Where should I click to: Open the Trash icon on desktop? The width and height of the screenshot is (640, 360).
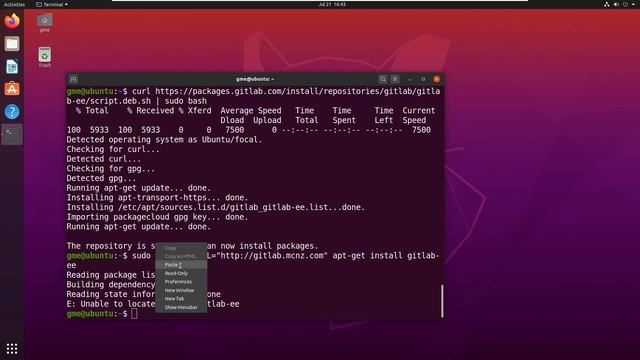tap(44, 57)
